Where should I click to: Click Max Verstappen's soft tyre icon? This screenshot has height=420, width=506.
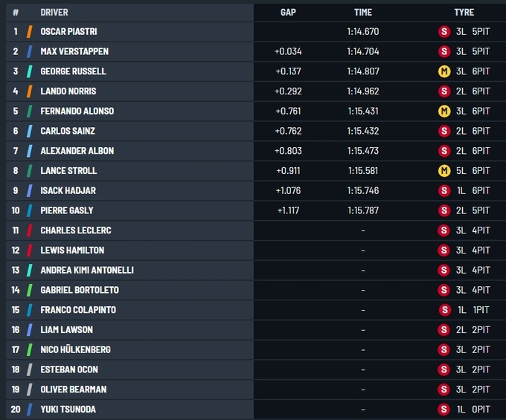[x=444, y=52]
